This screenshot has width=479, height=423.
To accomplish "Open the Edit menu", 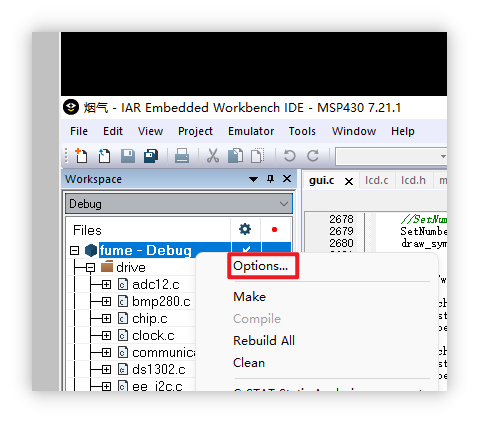I will (x=113, y=131).
